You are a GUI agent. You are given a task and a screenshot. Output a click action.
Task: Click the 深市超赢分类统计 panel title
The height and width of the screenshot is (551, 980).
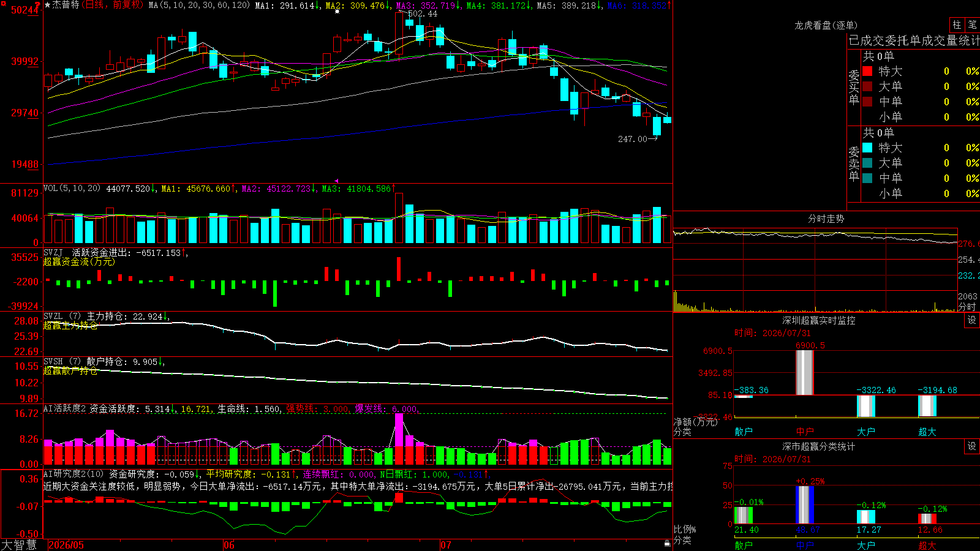(818, 446)
